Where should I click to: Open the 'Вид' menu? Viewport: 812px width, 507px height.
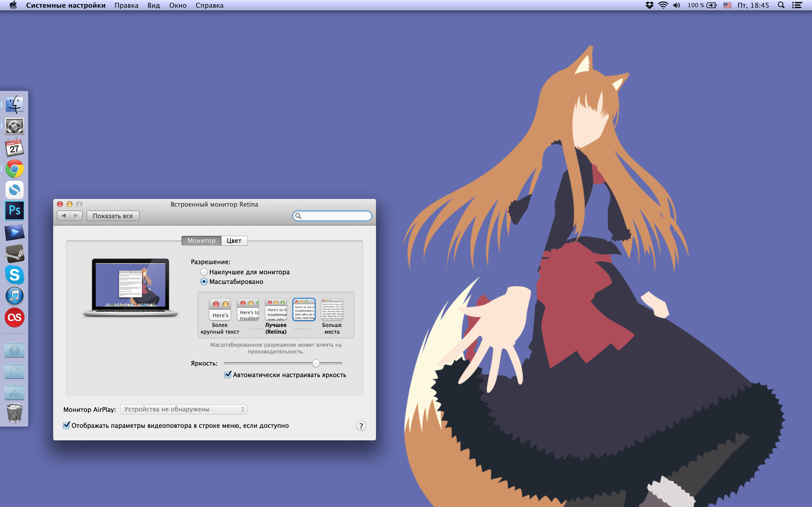[x=154, y=5]
